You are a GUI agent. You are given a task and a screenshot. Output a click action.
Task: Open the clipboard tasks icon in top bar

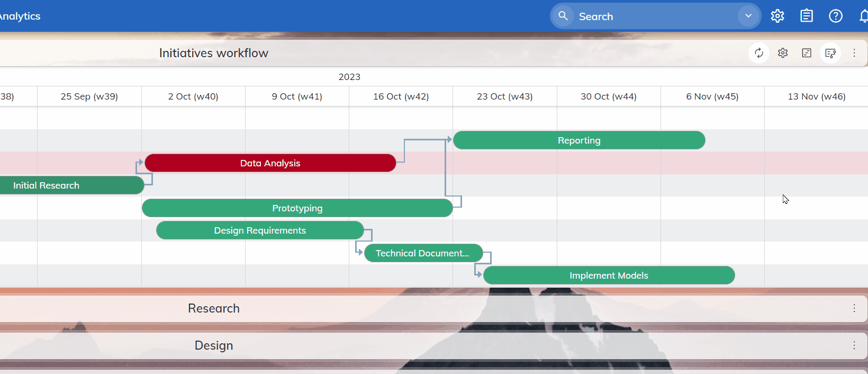(x=807, y=16)
